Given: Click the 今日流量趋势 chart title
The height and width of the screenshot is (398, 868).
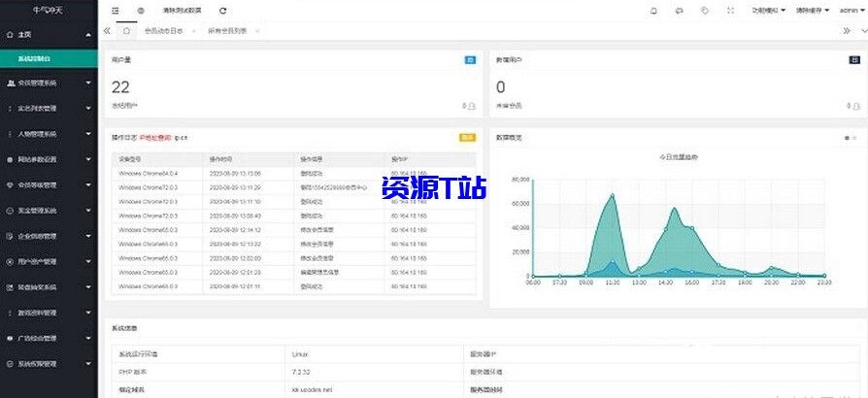Looking at the screenshot, I should 678,157.
